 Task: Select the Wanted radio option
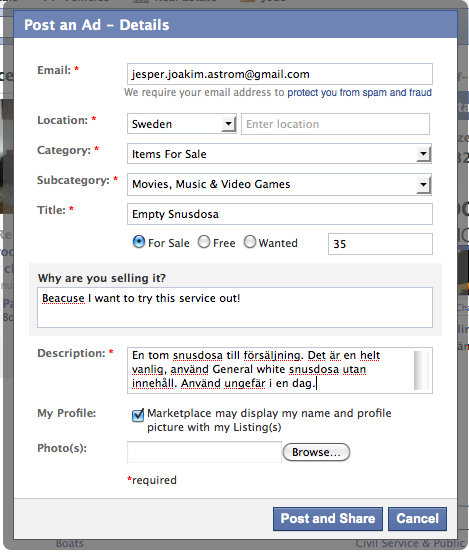[x=250, y=242]
